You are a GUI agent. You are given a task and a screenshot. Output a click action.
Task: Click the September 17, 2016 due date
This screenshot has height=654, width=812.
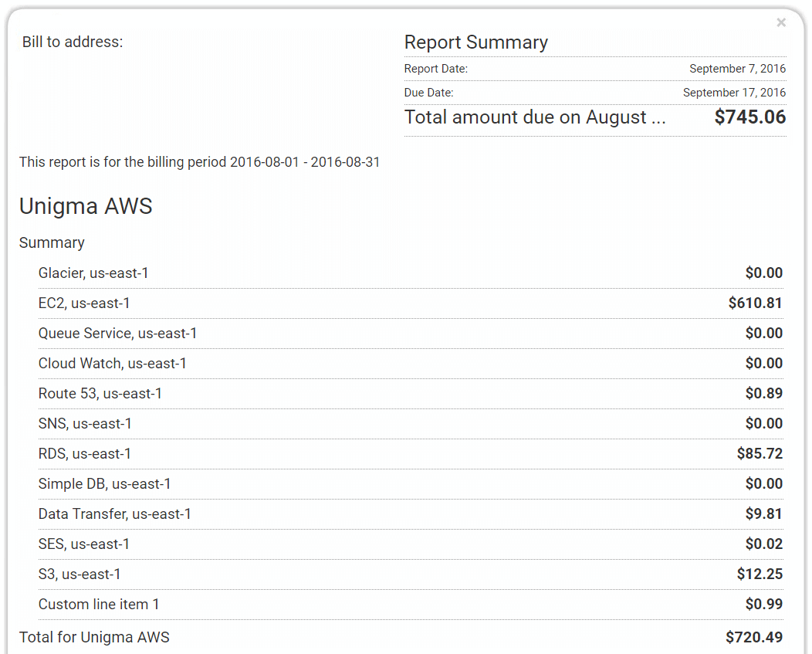[x=734, y=92]
